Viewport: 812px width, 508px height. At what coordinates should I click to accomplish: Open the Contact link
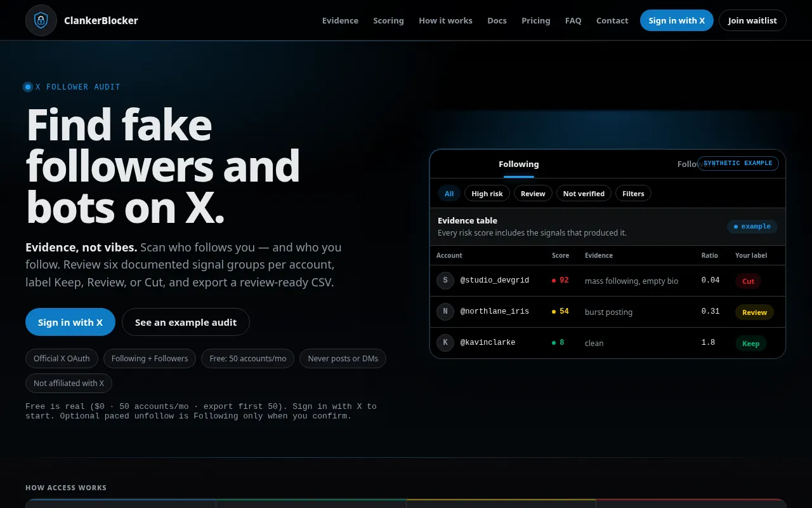(x=612, y=20)
